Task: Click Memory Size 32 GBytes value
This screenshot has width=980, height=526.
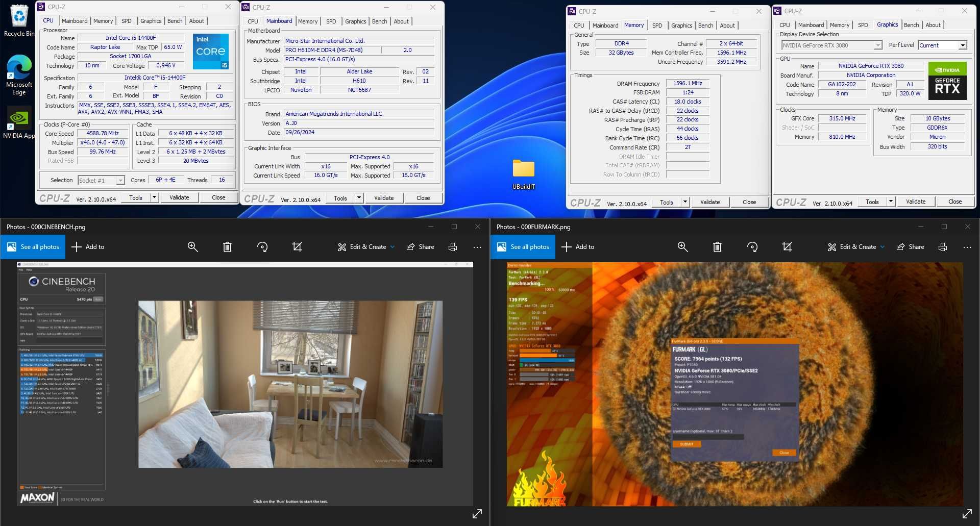Action: pyautogui.click(x=621, y=53)
